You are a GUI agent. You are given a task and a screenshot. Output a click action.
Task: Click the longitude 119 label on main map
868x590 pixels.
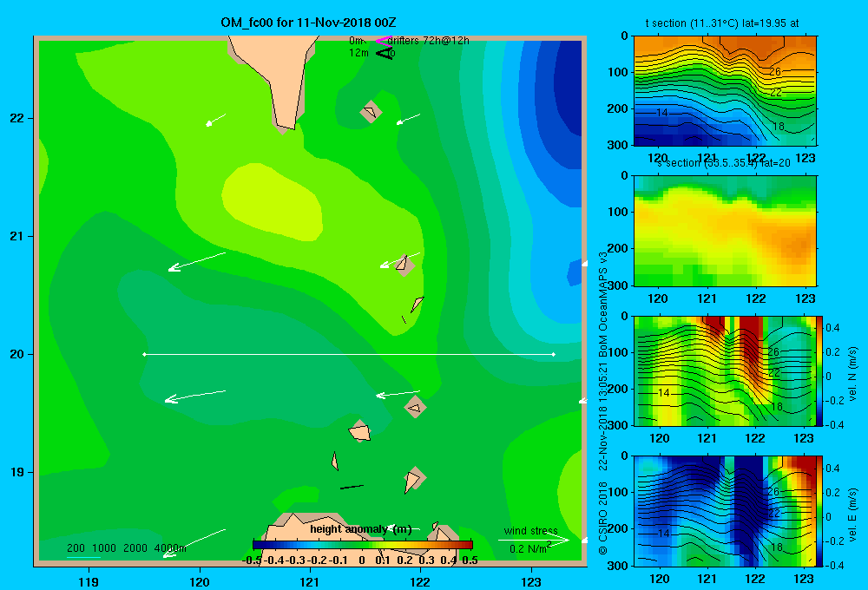pos(89,582)
